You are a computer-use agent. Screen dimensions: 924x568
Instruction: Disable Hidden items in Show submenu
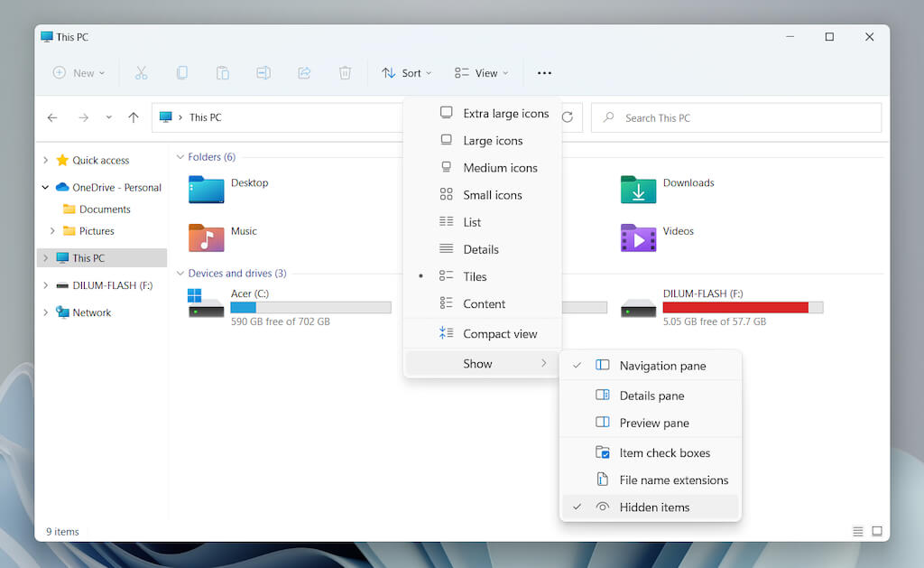click(653, 507)
